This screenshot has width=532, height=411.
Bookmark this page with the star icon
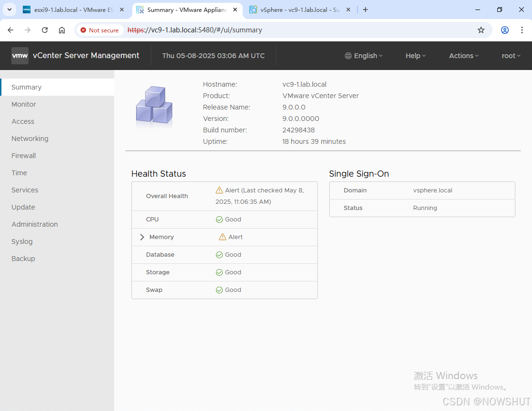[481, 30]
